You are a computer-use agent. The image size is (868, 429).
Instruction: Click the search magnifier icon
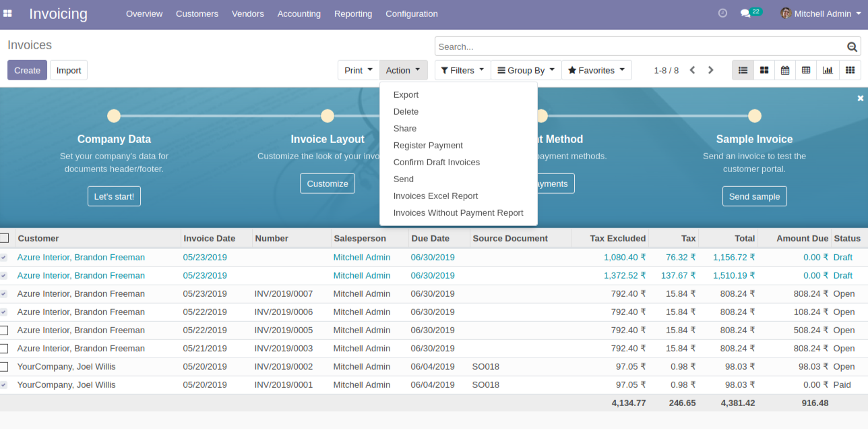coord(852,47)
